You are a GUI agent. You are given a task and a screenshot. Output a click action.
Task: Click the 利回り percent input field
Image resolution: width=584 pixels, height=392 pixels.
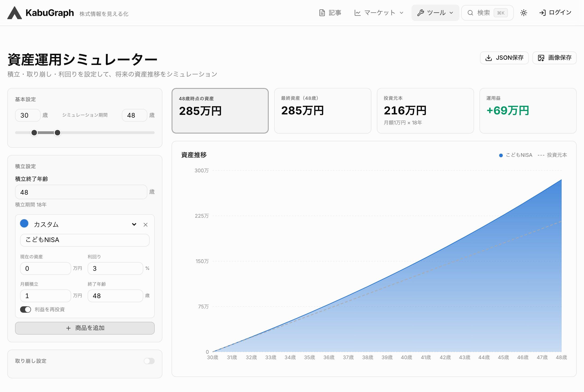point(115,268)
